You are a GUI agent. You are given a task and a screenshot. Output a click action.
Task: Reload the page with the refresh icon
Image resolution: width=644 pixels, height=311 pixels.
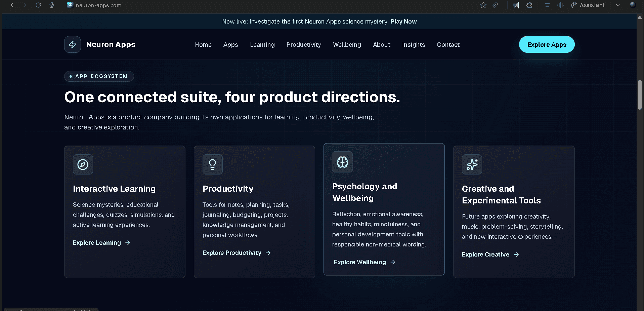tap(38, 5)
